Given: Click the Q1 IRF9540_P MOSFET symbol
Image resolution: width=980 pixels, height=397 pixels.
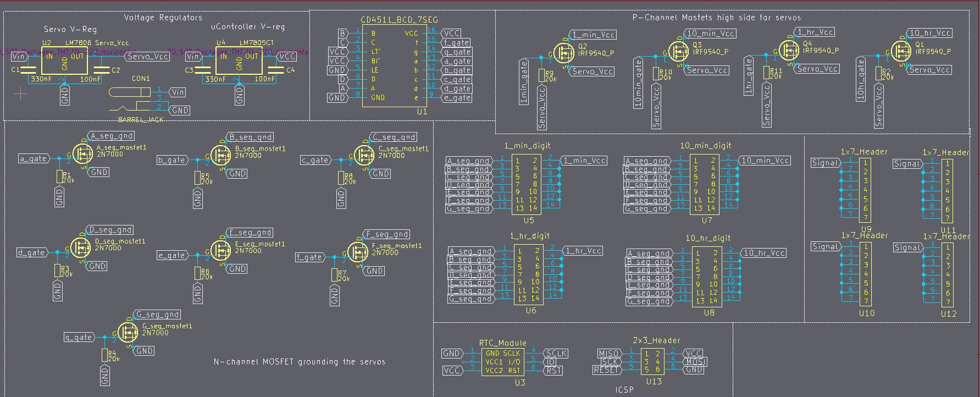Looking at the screenshot, I should click(901, 52).
